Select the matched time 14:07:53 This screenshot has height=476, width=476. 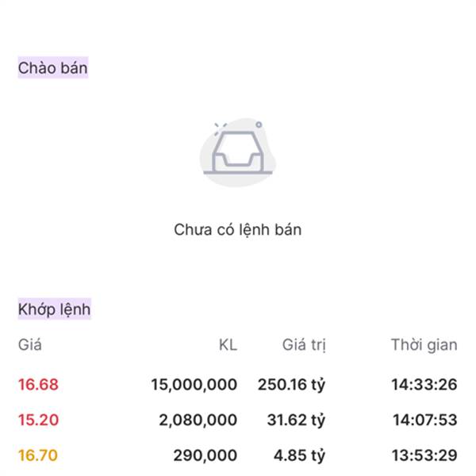(424, 420)
